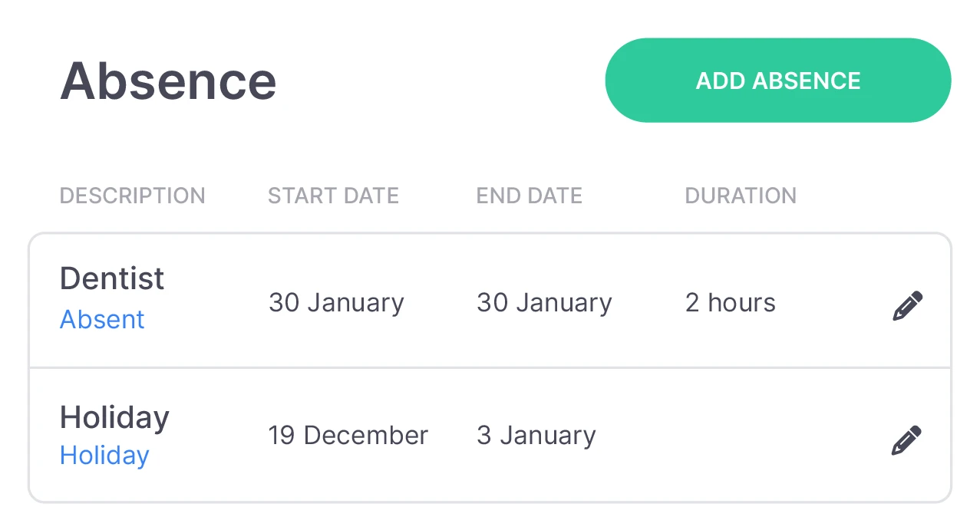Click the DURATION column header

(x=740, y=196)
